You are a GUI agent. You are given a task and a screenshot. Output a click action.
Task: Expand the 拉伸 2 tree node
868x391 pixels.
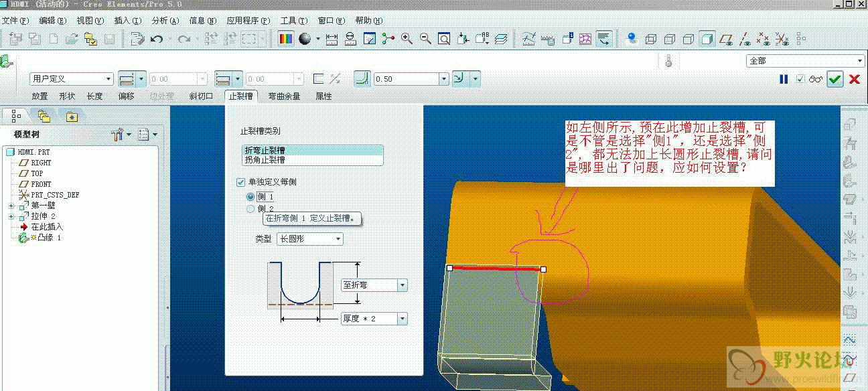11,216
